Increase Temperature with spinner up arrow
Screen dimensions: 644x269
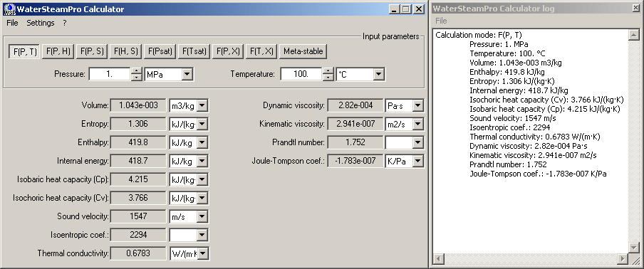328,71
